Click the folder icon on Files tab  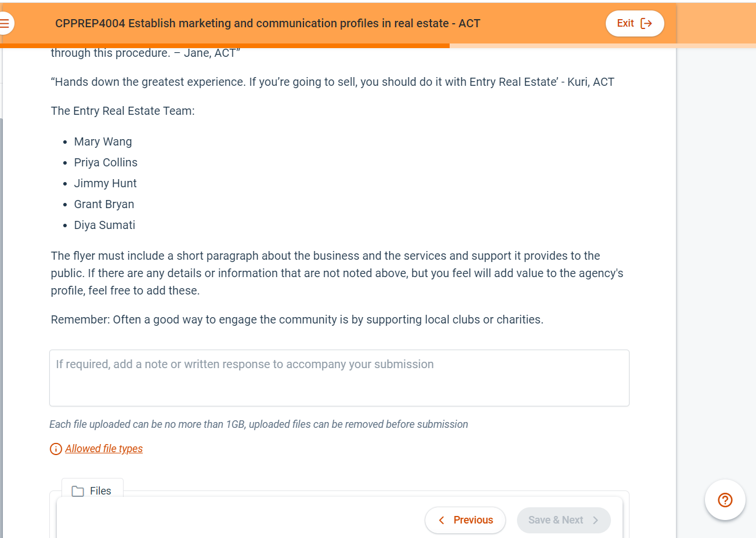pyautogui.click(x=78, y=491)
